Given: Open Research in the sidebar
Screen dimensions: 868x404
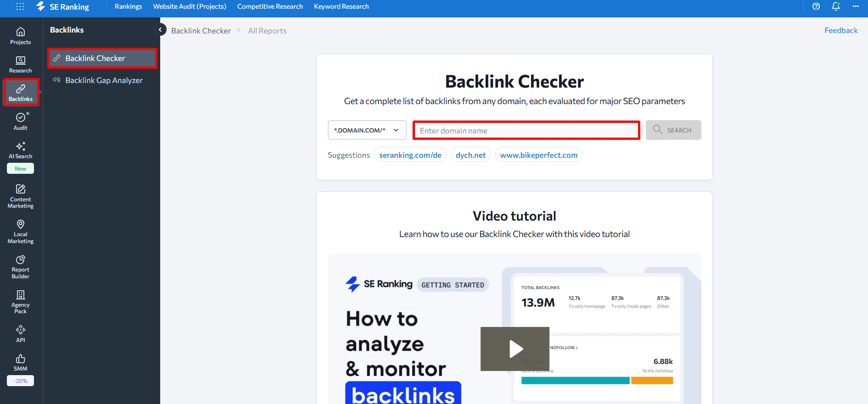Looking at the screenshot, I should point(21,65).
